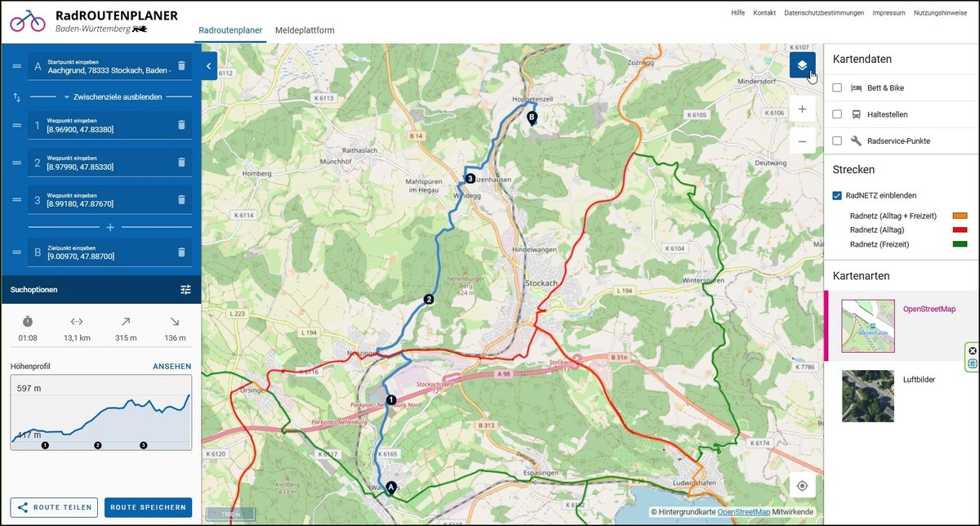
Task: Uncheck RadNETZ einblenden
Action: coord(837,195)
